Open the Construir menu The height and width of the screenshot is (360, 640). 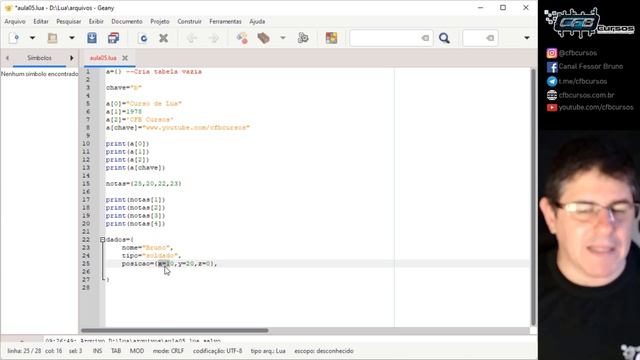189,21
